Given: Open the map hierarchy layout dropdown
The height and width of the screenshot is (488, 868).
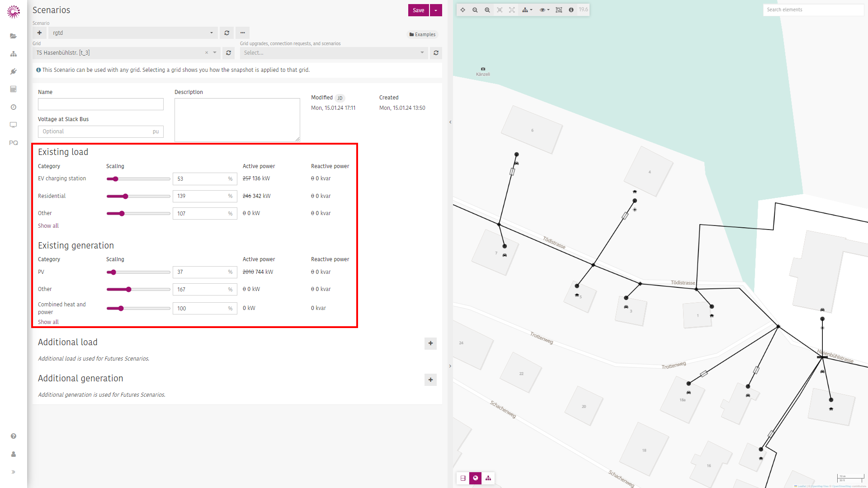Looking at the screenshot, I should (527, 10).
